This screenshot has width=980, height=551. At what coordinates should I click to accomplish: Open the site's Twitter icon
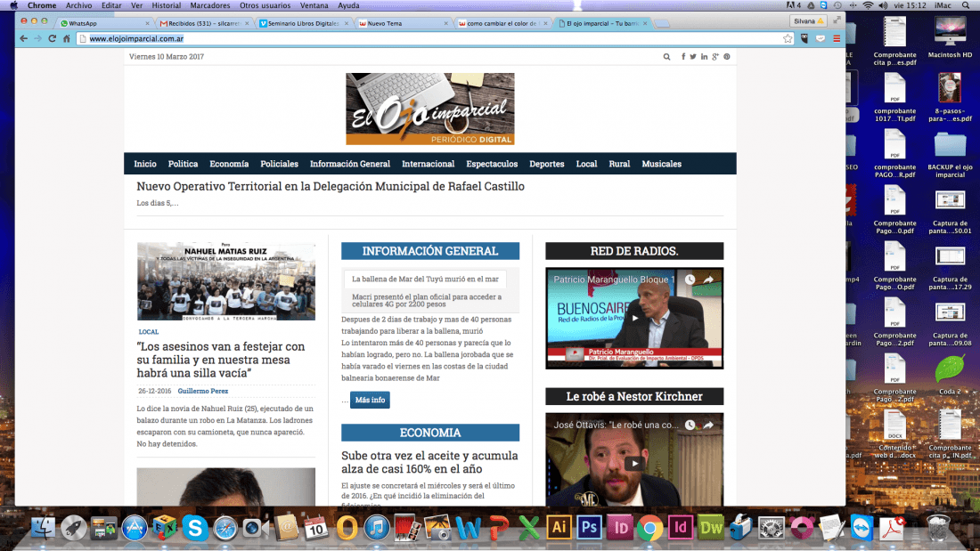coord(693,57)
